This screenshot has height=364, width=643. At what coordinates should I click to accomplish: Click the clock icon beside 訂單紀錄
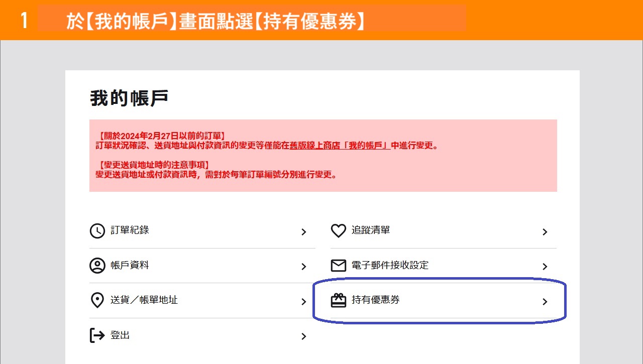pos(97,231)
